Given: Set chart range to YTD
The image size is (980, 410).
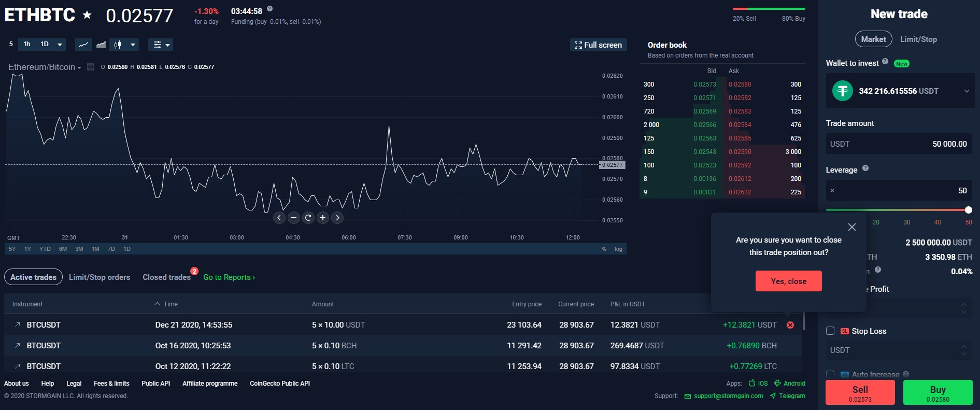Looking at the screenshot, I should point(45,249).
